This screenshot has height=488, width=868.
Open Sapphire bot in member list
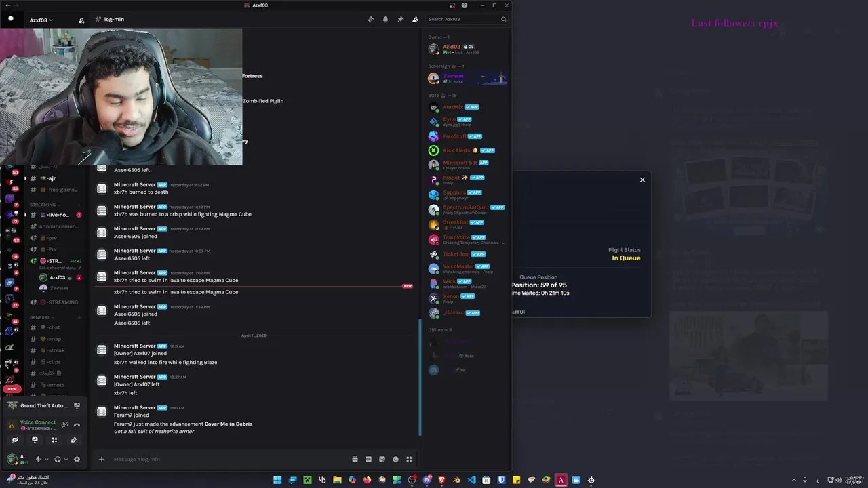click(467, 195)
